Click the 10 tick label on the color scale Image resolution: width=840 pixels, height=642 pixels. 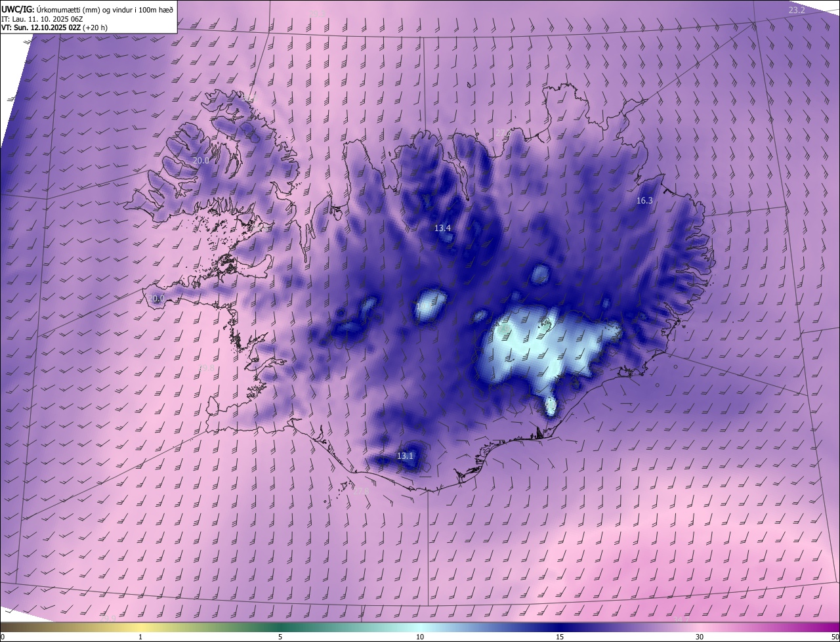(x=420, y=637)
